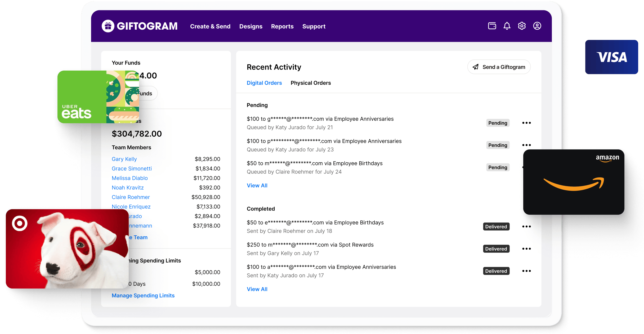Open notifications via the bell icon
This screenshot has height=334, width=644.
tap(507, 26)
